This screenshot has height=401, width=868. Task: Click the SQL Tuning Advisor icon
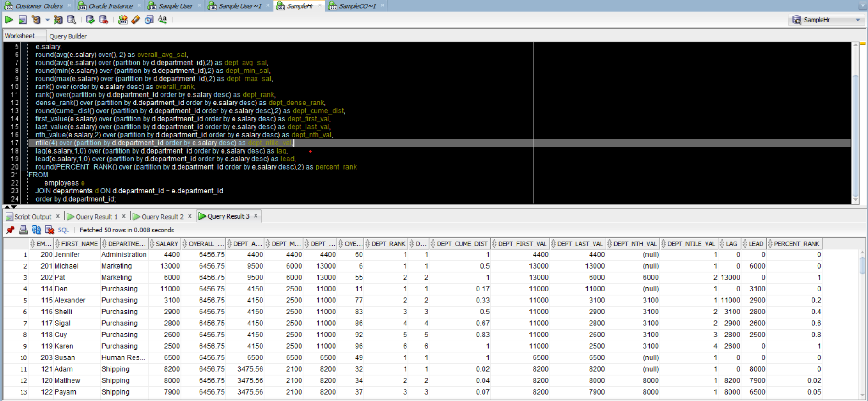(x=72, y=20)
